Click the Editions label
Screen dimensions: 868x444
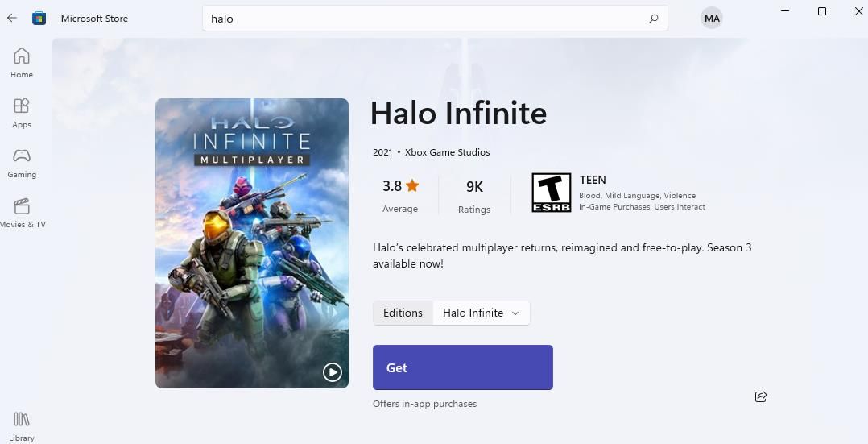(403, 313)
